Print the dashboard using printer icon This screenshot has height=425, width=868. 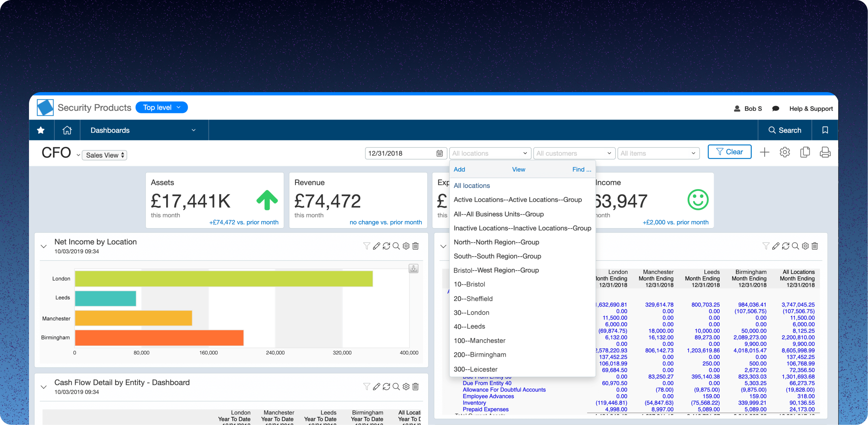click(x=825, y=152)
